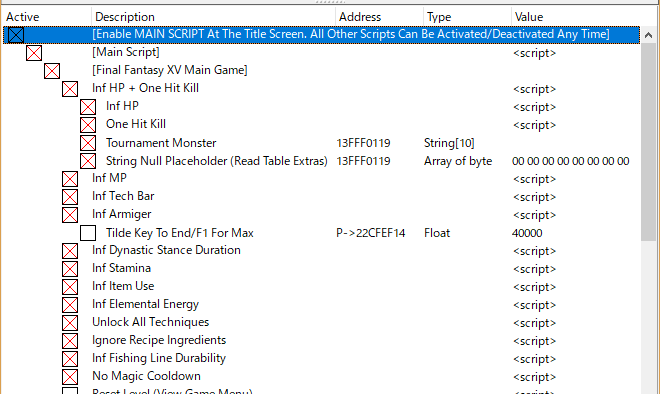Click the pointer address P->22CFEF14
The image size is (660, 394).
point(370,233)
